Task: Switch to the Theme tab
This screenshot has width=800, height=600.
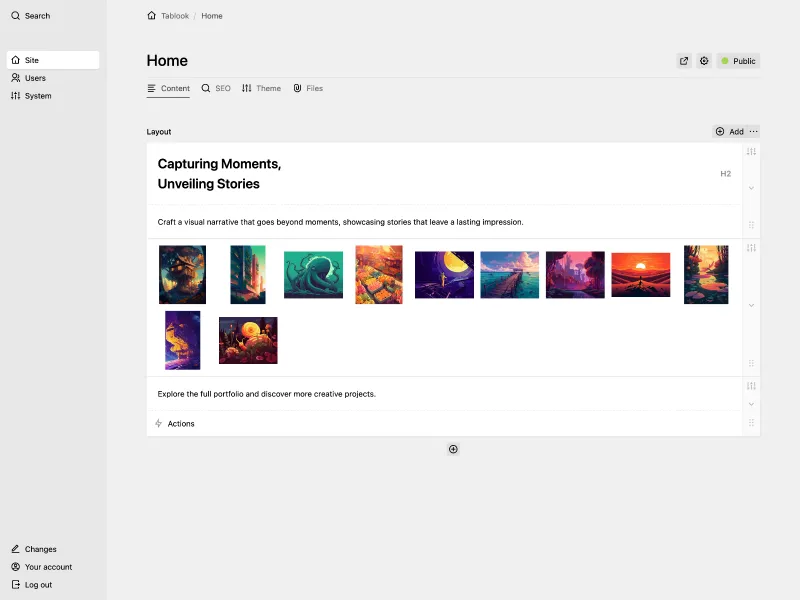Action: tap(261, 88)
